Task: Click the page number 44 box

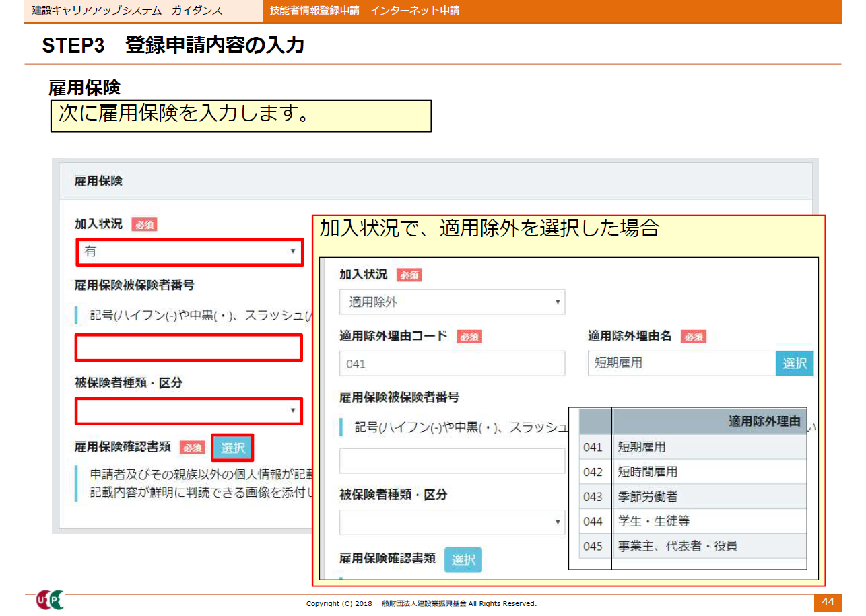Action: 828,602
